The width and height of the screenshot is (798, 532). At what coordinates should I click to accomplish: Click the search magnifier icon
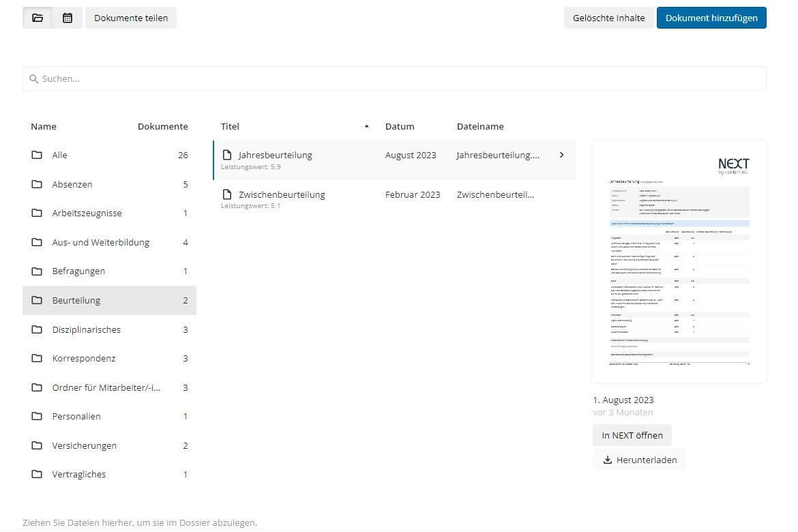[x=34, y=78]
